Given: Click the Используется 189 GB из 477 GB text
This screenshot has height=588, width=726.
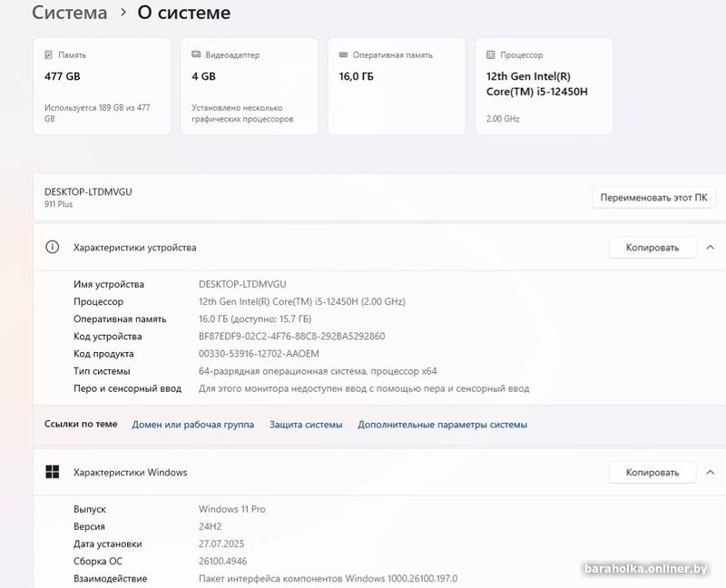Looking at the screenshot, I should pyautogui.click(x=97, y=113).
